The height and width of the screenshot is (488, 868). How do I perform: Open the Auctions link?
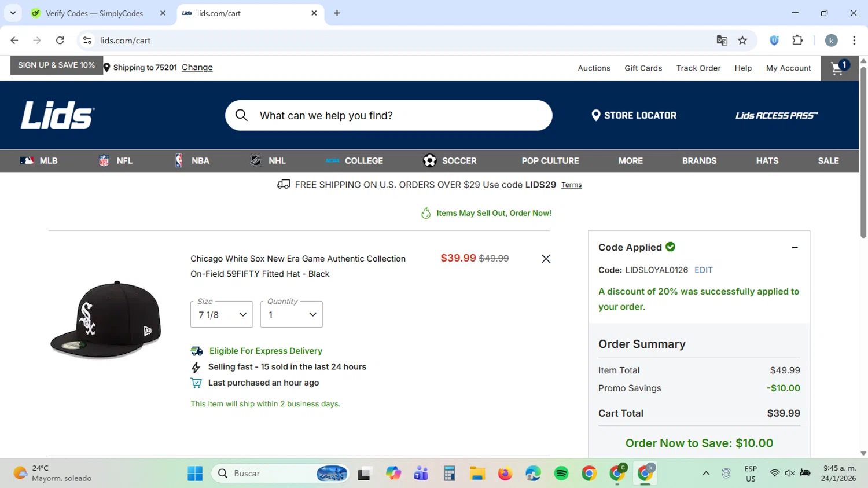pyautogui.click(x=594, y=68)
